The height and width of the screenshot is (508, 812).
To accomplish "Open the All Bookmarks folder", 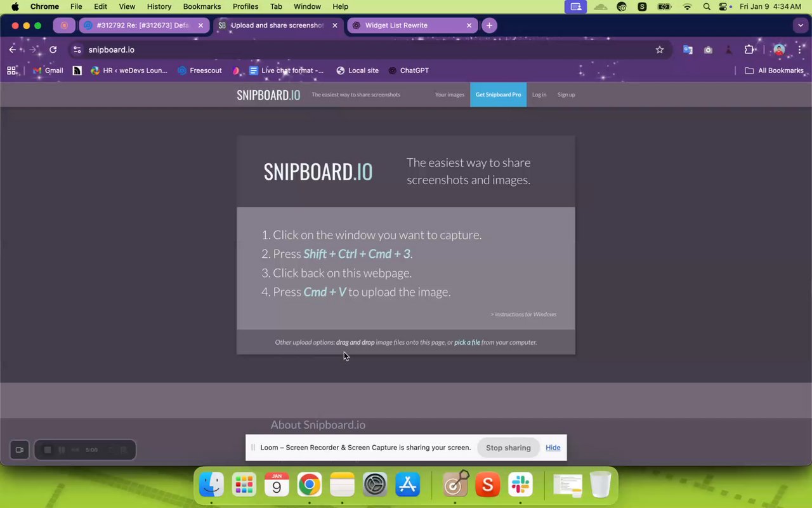I will click(x=774, y=70).
